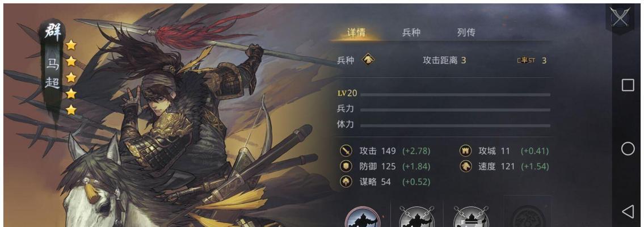The image size is (644, 227).
Task: Select the 详情 tab
Action: [x=356, y=32]
